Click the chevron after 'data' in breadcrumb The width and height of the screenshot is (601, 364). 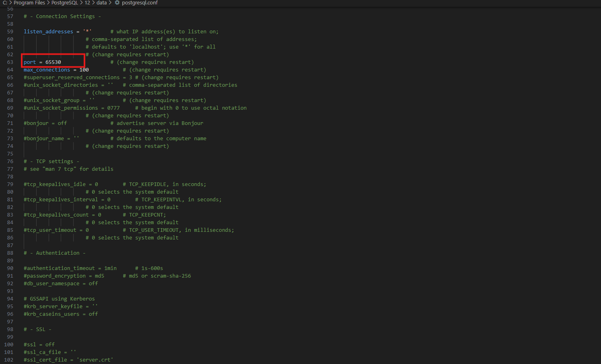click(110, 3)
